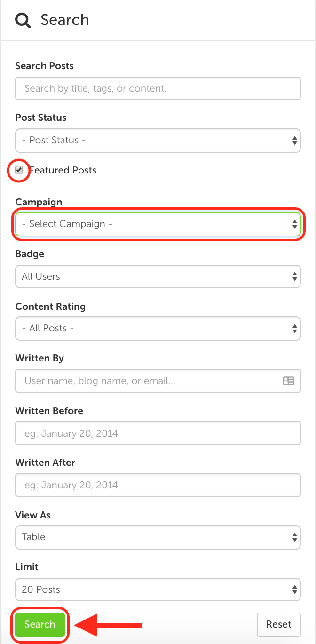
Task: Click the magnifying glass search icon
Action: click(23, 20)
